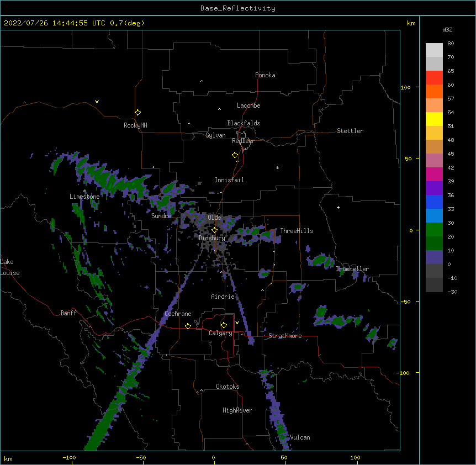This screenshot has width=476, height=465.
Task: Click the Stettler city label
Action: [x=350, y=131]
